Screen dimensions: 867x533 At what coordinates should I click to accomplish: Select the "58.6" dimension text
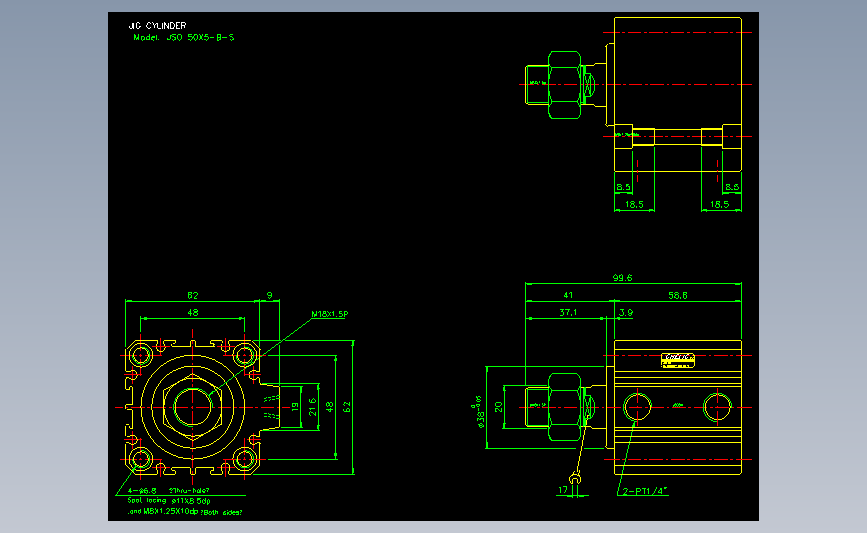click(x=677, y=295)
